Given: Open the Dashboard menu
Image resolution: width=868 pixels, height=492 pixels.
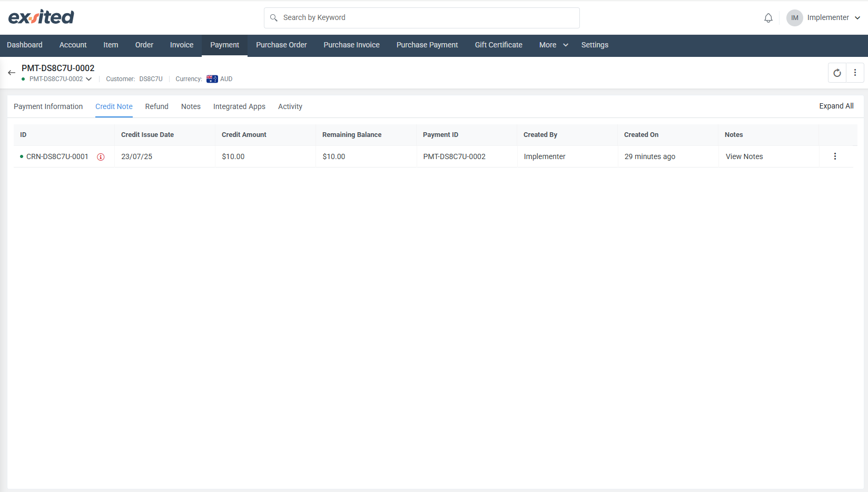Looking at the screenshot, I should [25, 45].
